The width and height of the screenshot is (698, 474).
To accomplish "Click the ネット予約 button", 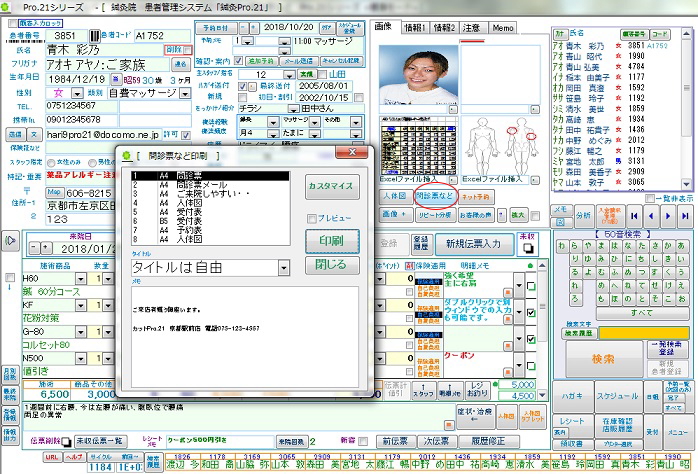I will (476, 196).
